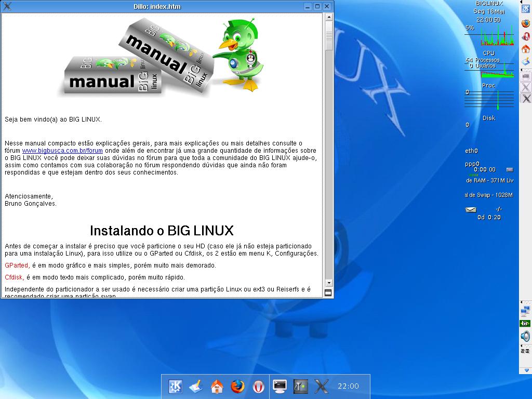This screenshot has height=399, width=532.
Task: Click the small digital clock in right panel
Action: coord(525,351)
